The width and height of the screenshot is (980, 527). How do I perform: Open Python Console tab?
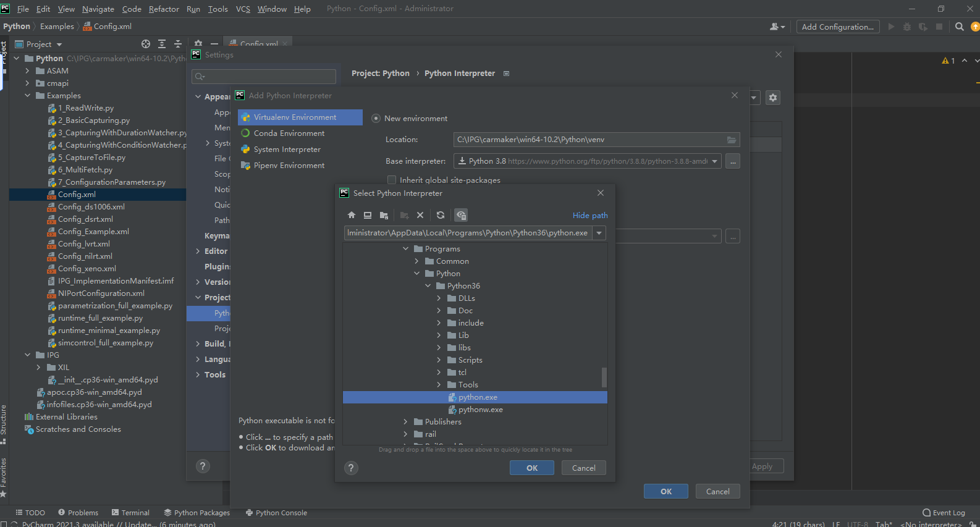point(276,513)
